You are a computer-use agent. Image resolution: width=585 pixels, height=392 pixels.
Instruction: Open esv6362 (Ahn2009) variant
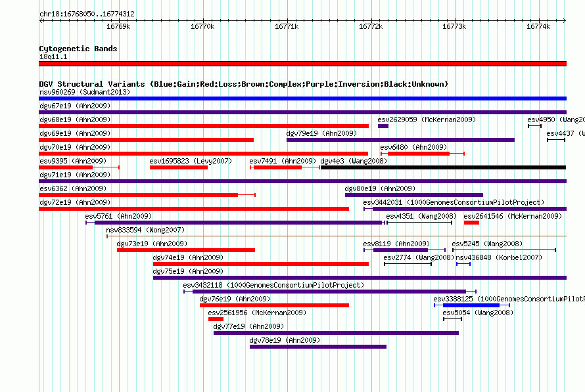[x=73, y=188]
